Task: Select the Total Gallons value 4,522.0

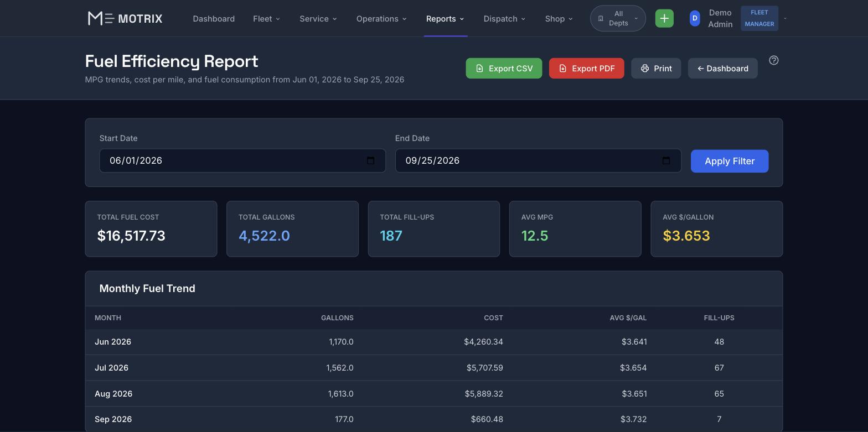Action: point(264,236)
